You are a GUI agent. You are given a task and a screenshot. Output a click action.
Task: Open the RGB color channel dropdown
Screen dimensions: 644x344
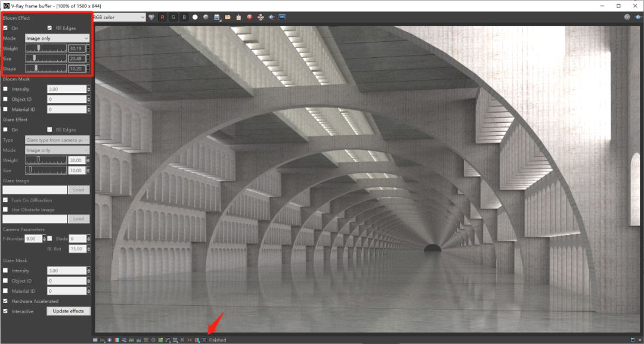point(118,17)
